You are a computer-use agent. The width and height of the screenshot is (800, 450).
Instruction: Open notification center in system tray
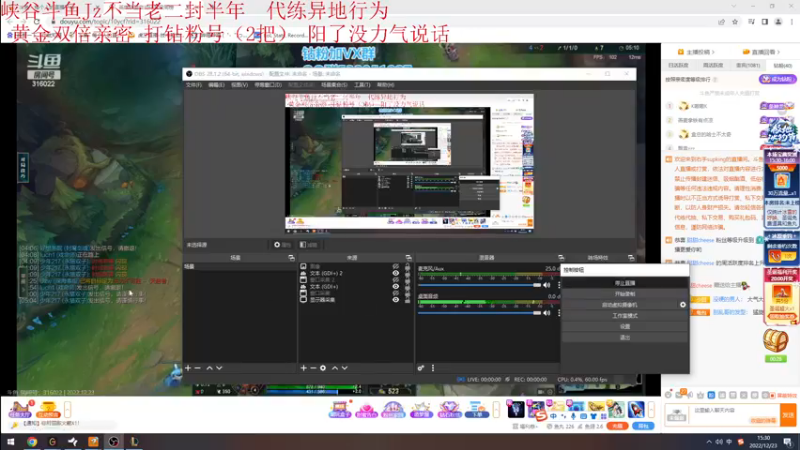click(788, 442)
